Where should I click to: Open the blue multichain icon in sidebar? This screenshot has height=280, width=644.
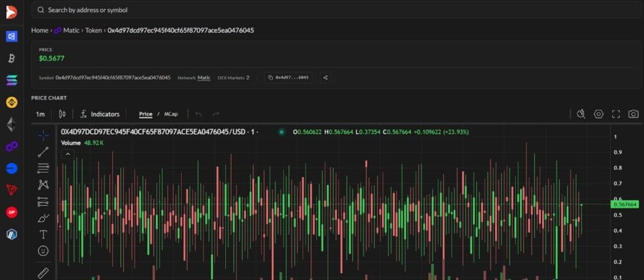(11, 36)
